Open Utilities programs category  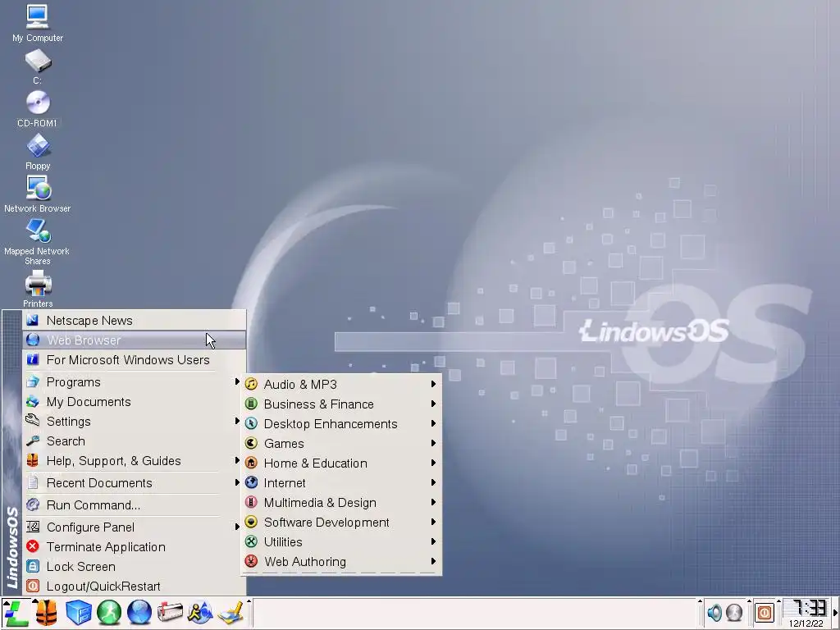(341, 542)
